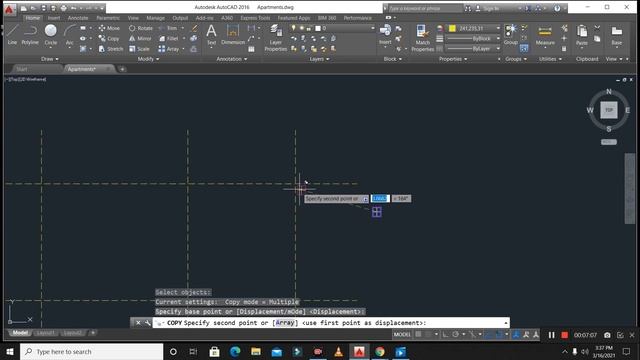Expand the Annotation panel

pos(231,59)
